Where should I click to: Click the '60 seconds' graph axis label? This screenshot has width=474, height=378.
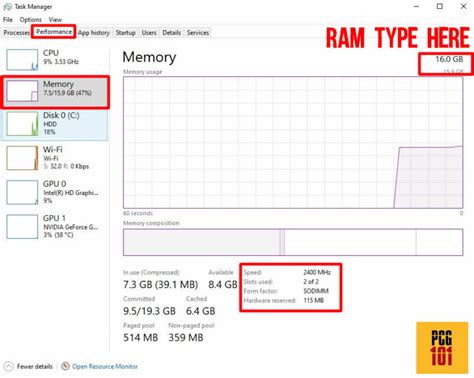pos(138,213)
